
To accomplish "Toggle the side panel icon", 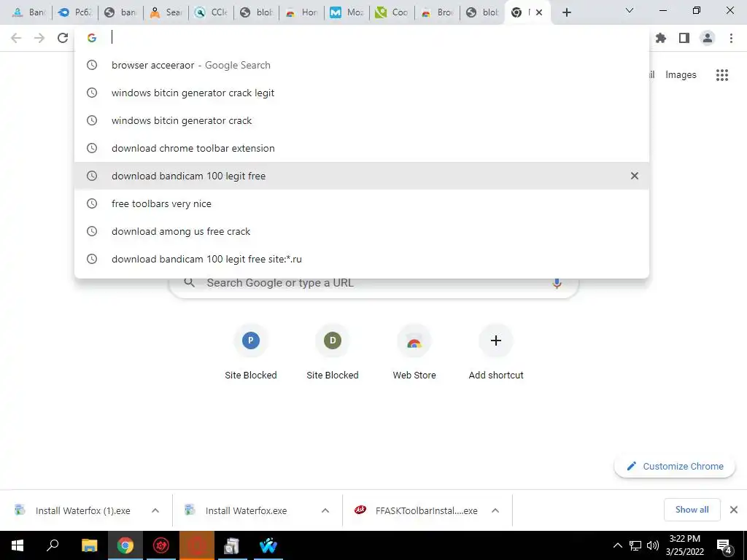I will tap(684, 38).
